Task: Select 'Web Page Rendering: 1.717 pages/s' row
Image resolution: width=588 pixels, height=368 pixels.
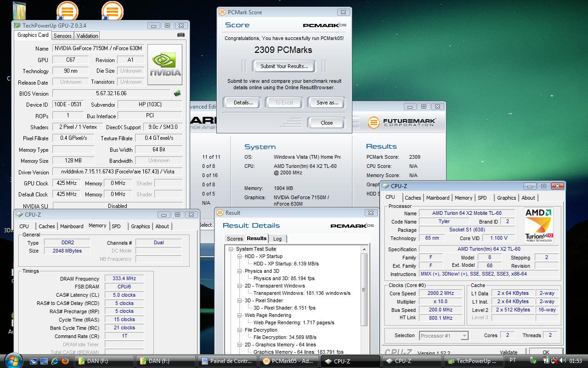Action: coord(294,322)
